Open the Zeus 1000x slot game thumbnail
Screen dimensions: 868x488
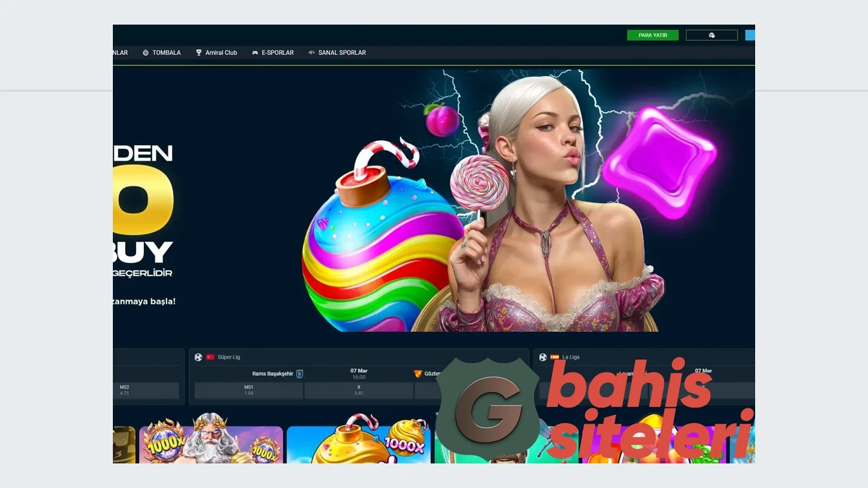coord(210,444)
